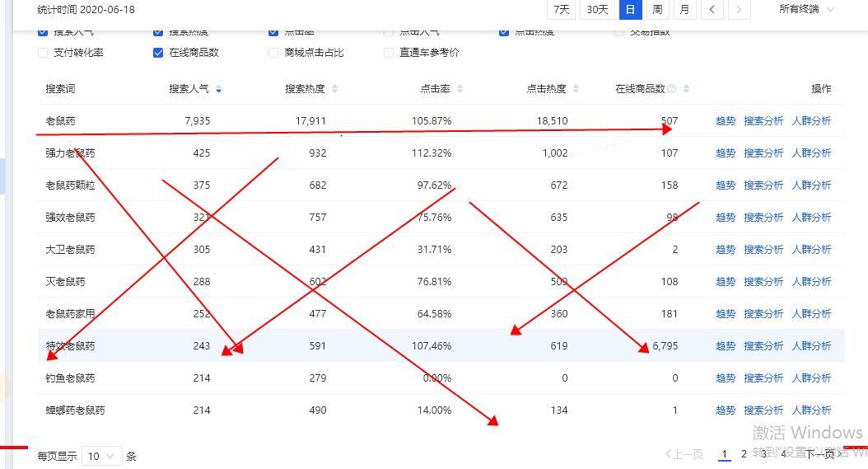
Task: Tick the 直通车参考价 checkbox
Action: click(389, 53)
